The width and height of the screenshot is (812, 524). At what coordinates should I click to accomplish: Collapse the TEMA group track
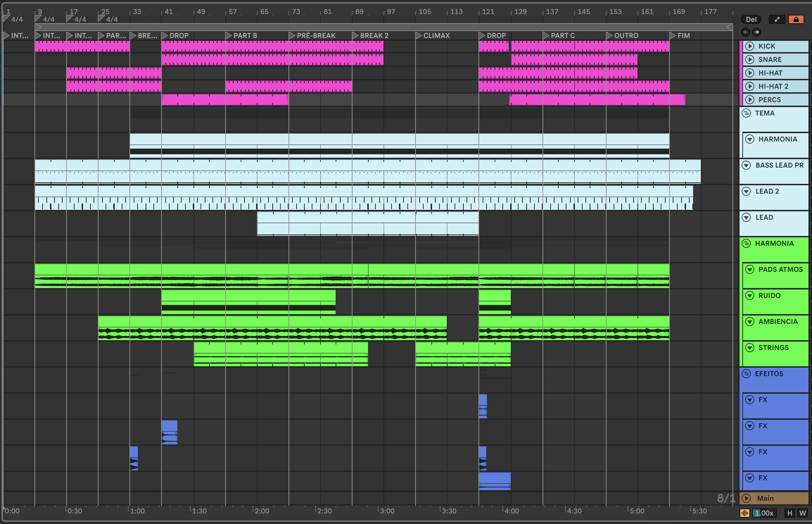coord(746,113)
